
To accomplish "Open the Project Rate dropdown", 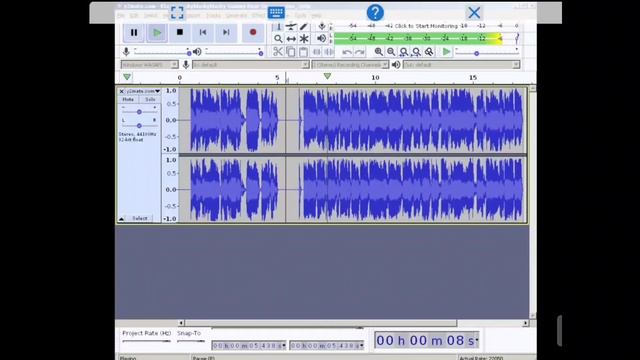I will (147, 341).
